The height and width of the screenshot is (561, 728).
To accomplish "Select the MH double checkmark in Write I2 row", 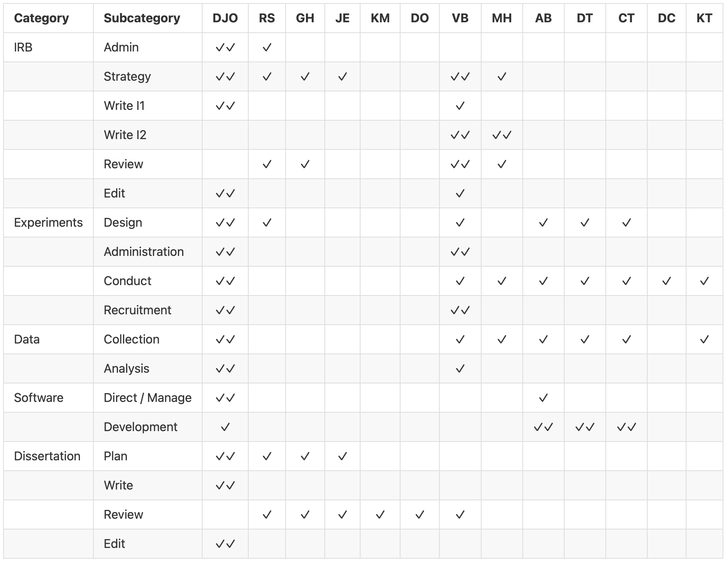I will (x=502, y=135).
